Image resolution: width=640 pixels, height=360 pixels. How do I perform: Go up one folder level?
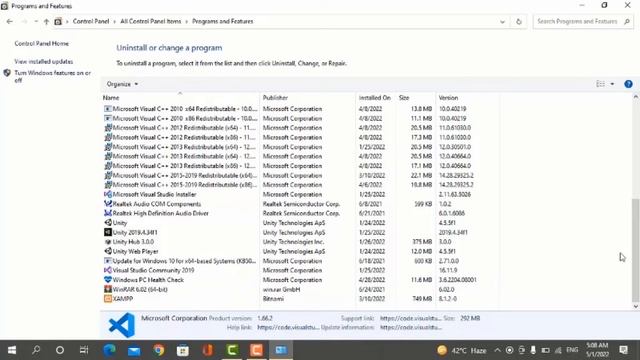pyautogui.click(x=46, y=22)
